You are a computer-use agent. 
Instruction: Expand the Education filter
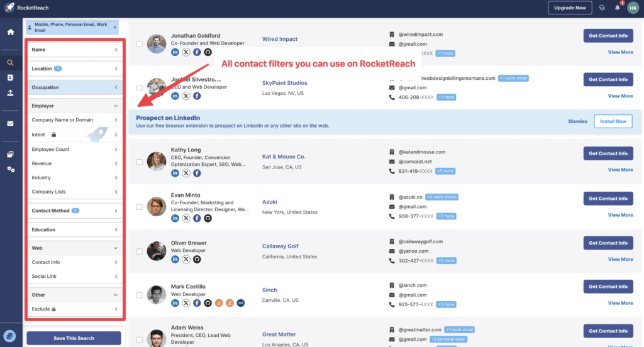tap(75, 229)
